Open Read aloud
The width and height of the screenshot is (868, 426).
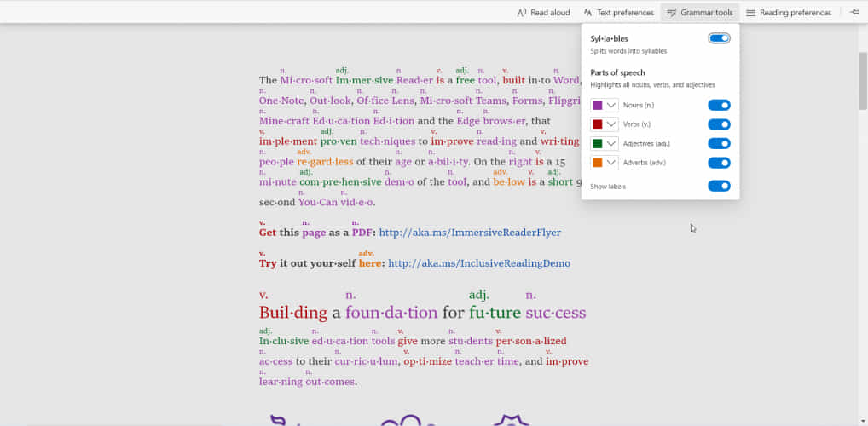(544, 12)
